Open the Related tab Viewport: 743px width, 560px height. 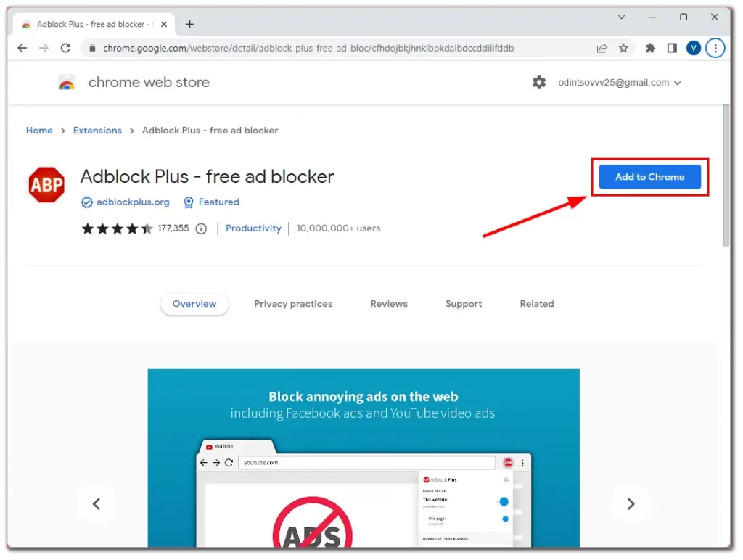pyautogui.click(x=537, y=304)
